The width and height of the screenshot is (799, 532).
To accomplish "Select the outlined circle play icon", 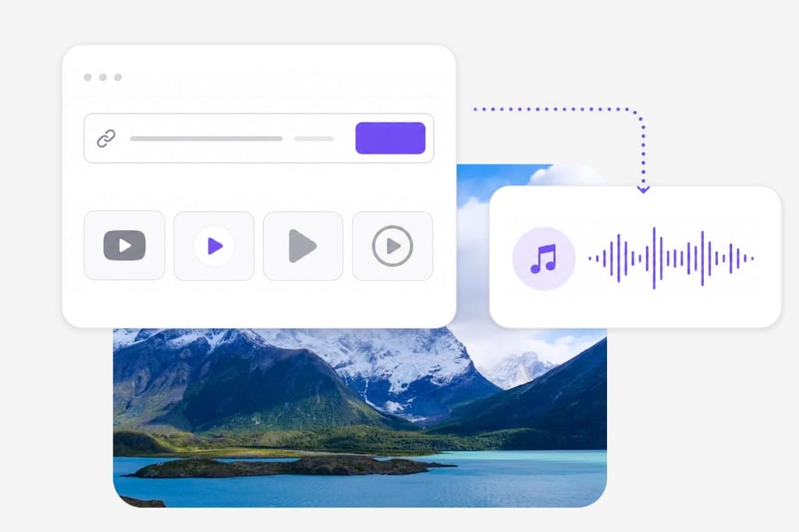I will 392,246.
